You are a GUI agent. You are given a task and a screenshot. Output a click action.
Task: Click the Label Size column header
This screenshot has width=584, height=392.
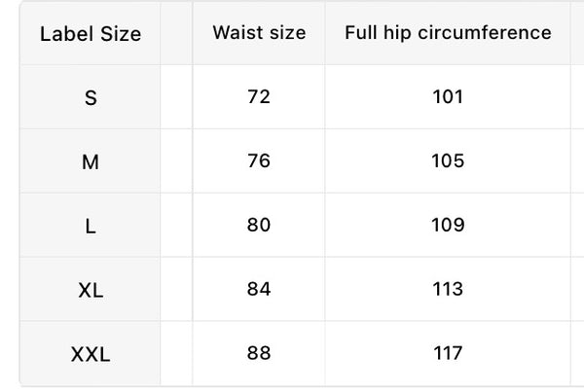(91, 34)
